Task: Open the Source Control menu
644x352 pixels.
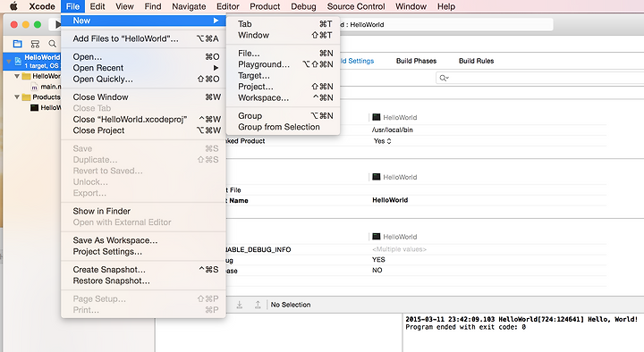Action: [356, 6]
